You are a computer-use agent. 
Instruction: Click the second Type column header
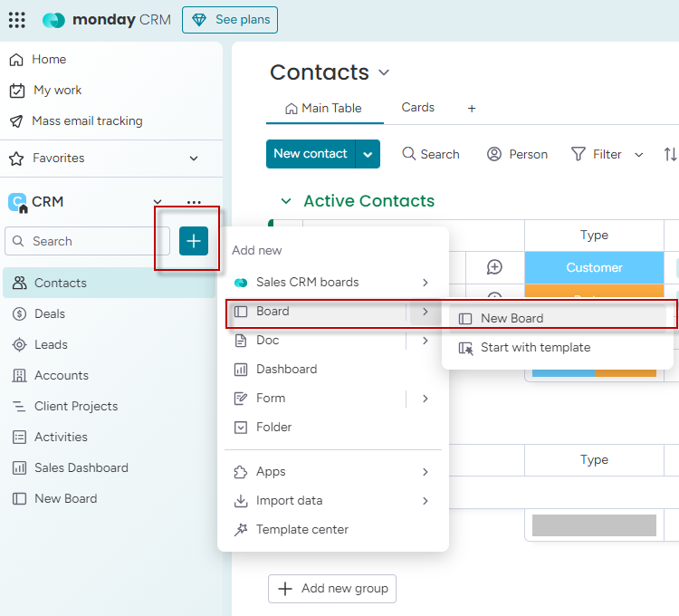point(594,459)
